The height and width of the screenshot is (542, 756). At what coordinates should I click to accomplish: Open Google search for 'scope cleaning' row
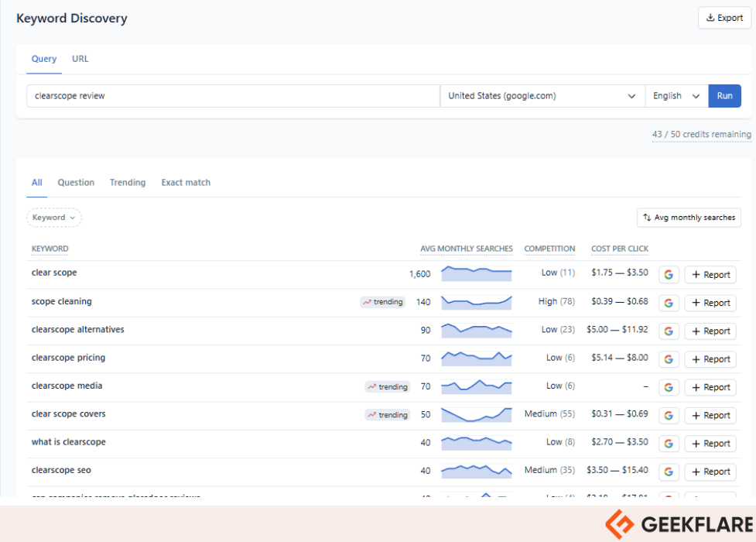[x=669, y=303]
